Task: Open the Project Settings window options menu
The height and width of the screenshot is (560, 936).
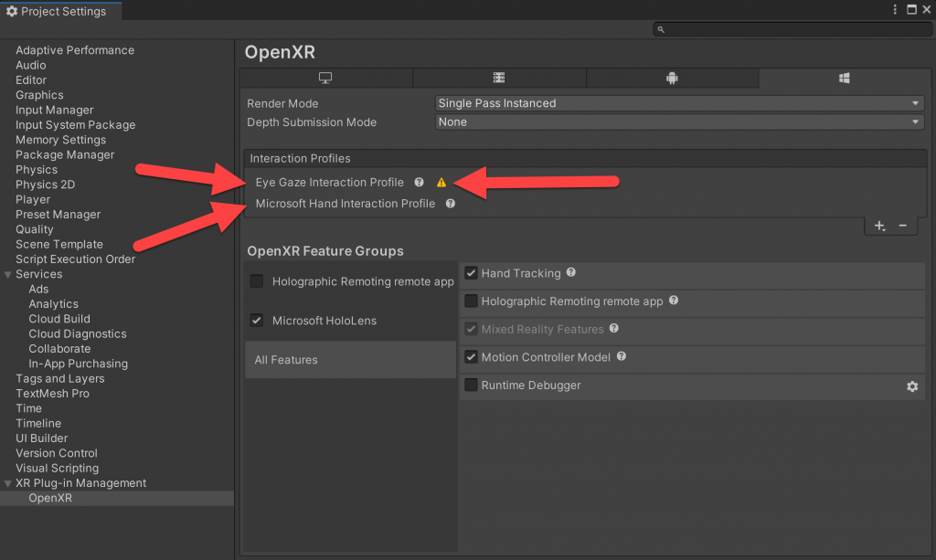Action: 894,9
